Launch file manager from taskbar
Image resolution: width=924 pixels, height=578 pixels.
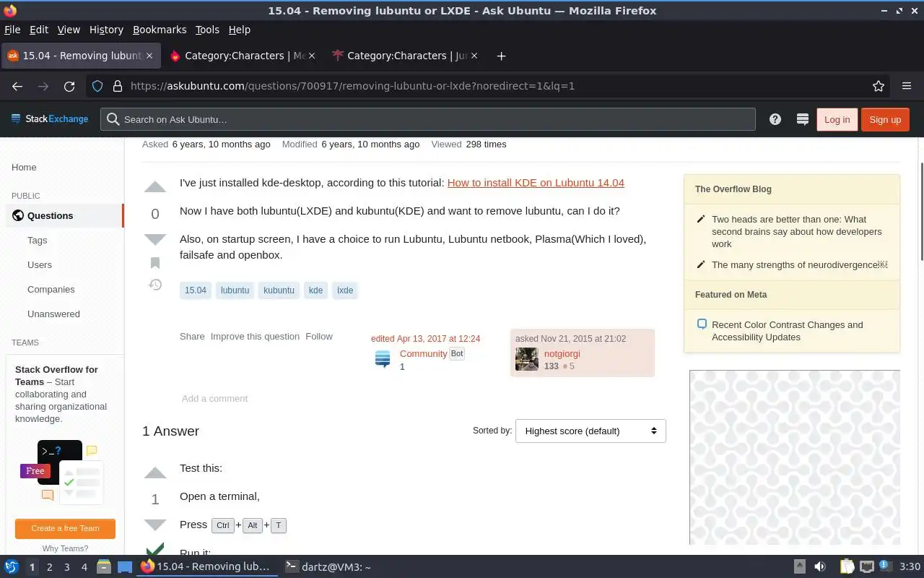point(103,567)
